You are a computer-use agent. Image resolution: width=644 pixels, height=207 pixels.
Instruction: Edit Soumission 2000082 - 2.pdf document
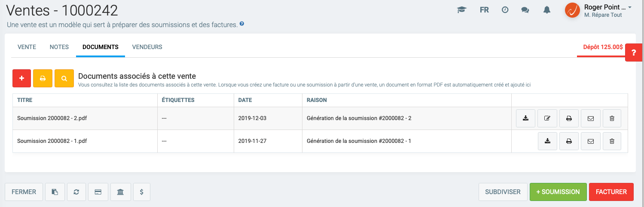click(547, 118)
